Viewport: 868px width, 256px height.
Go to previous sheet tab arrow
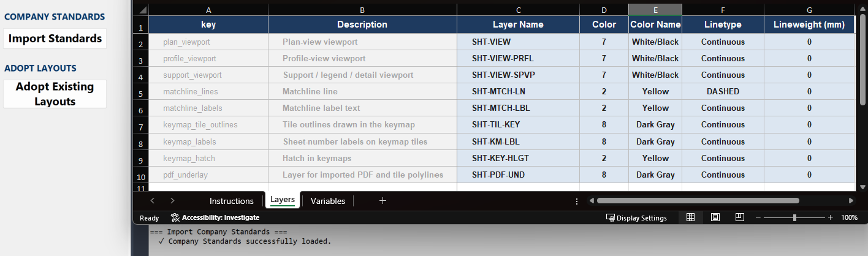[153, 201]
